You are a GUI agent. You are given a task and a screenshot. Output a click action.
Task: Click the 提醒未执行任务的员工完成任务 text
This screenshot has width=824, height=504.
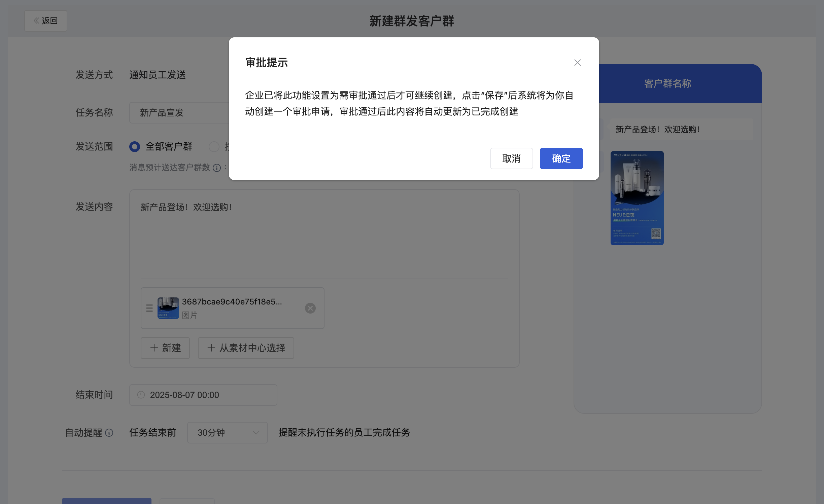(344, 433)
